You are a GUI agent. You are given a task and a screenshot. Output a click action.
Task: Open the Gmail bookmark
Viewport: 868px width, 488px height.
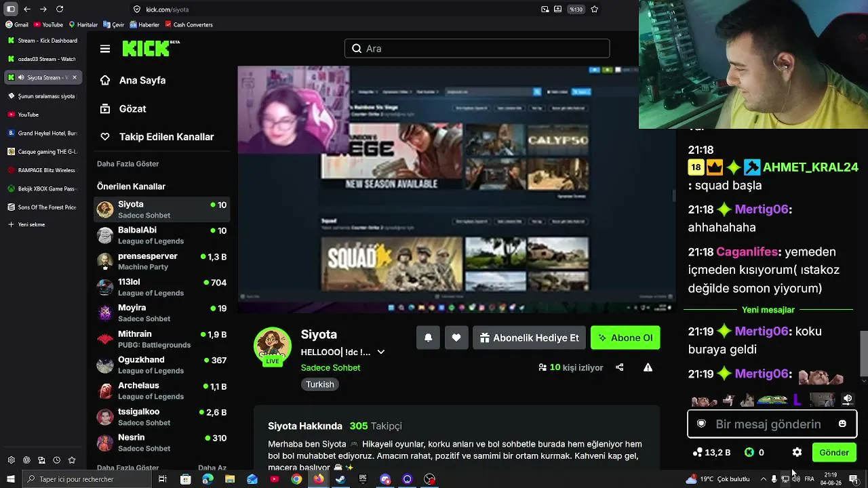pyautogui.click(x=17, y=24)
